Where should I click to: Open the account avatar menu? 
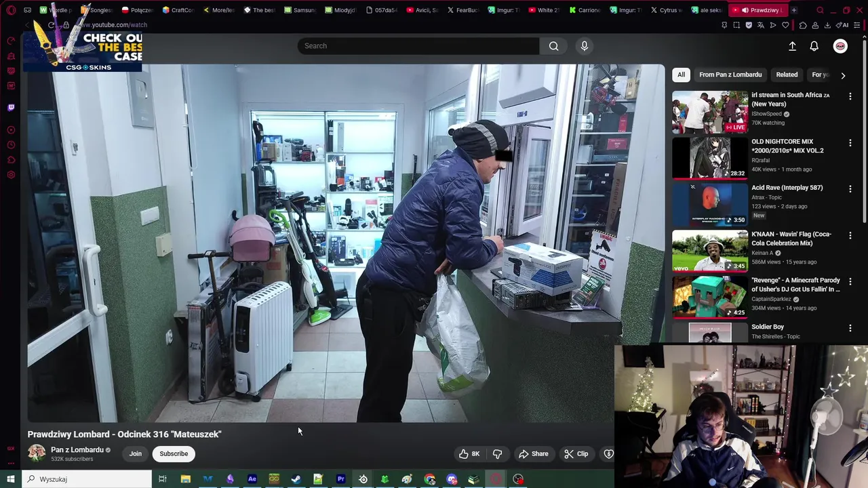[x=840, y=46]
